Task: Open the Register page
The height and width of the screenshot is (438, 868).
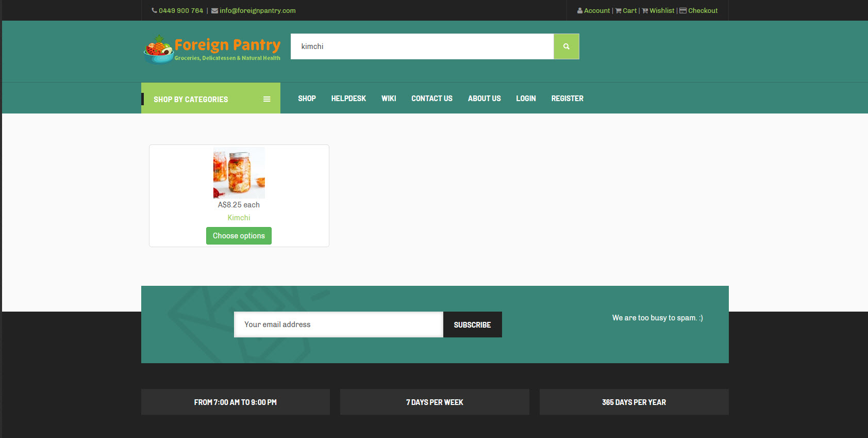Action: [567, 99]
